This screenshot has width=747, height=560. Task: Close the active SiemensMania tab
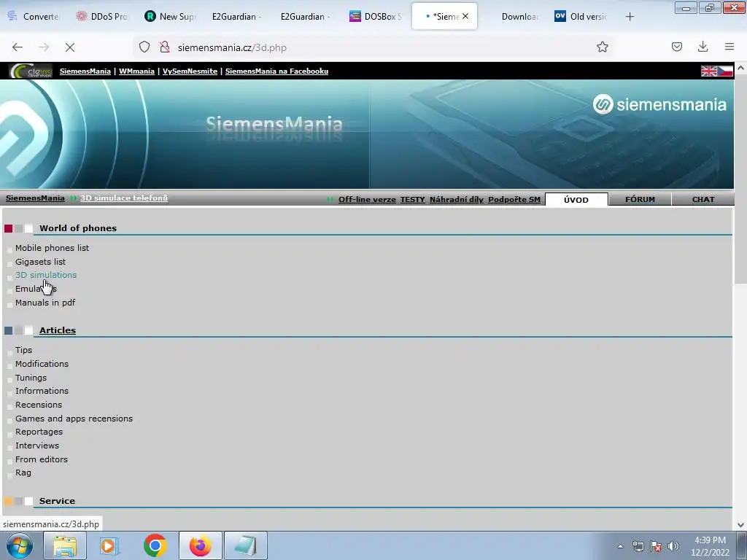pos(465,16)
